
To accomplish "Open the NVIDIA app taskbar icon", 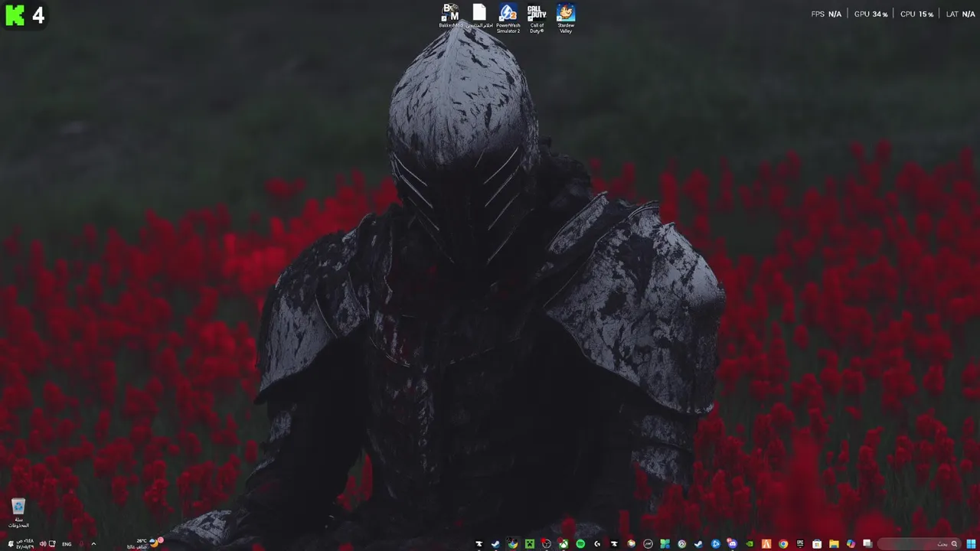I will pyautogui.click(x=750, y=544).
